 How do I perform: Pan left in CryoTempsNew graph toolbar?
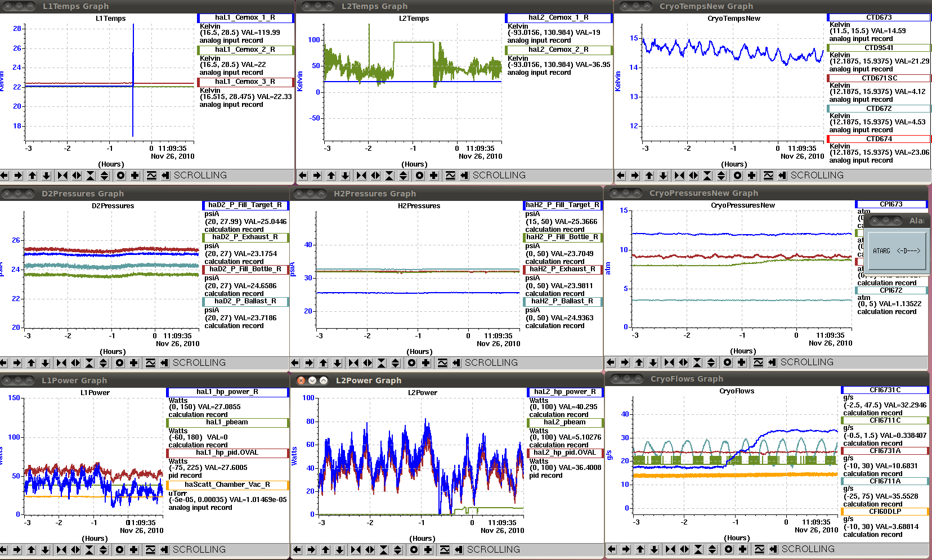pos(621,176)
